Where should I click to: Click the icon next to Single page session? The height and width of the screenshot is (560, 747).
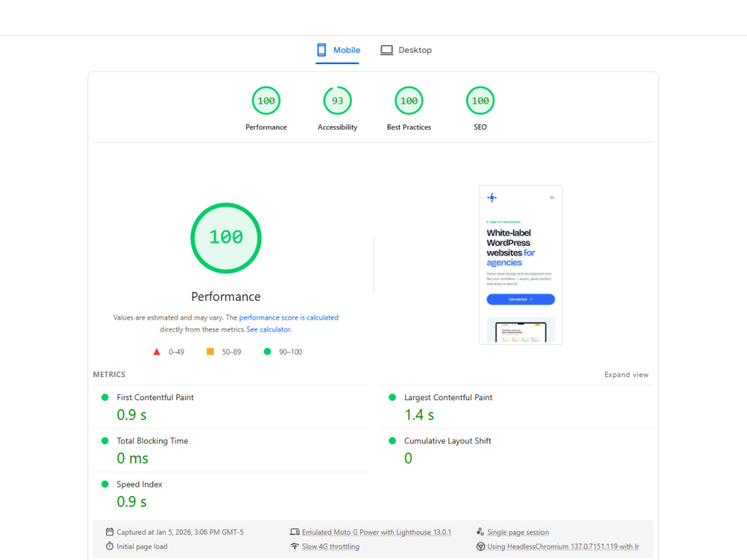tap(480, 532)
